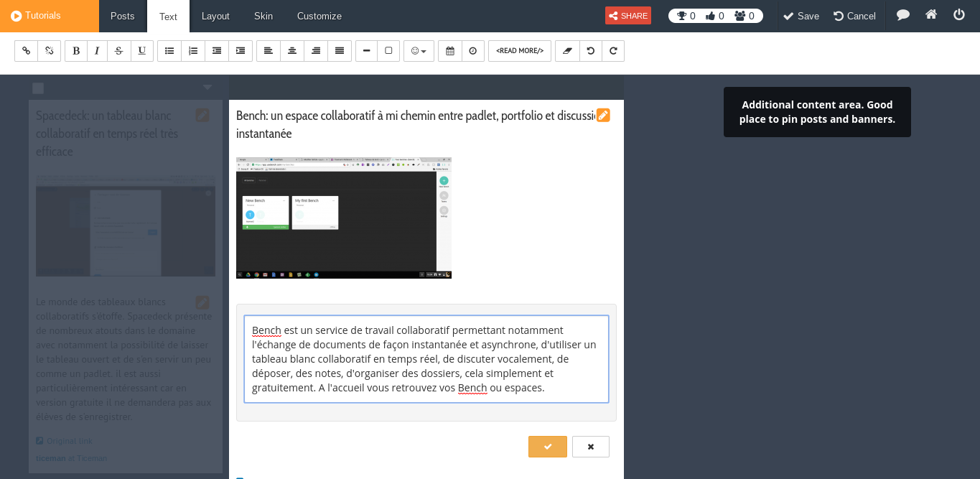Cancel the edits
Viewport: 980px width, 479px height.
854,16
